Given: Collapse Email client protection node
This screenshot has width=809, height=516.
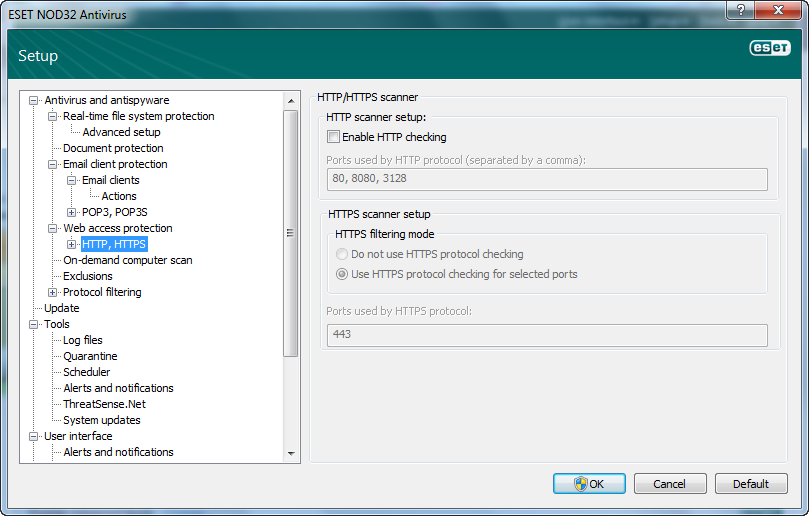Looking at the screenshot, I should (52, 164).
